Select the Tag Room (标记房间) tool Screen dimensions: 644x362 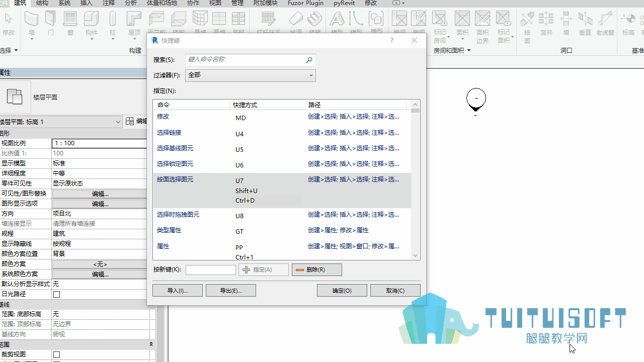[x=440, y=28]
